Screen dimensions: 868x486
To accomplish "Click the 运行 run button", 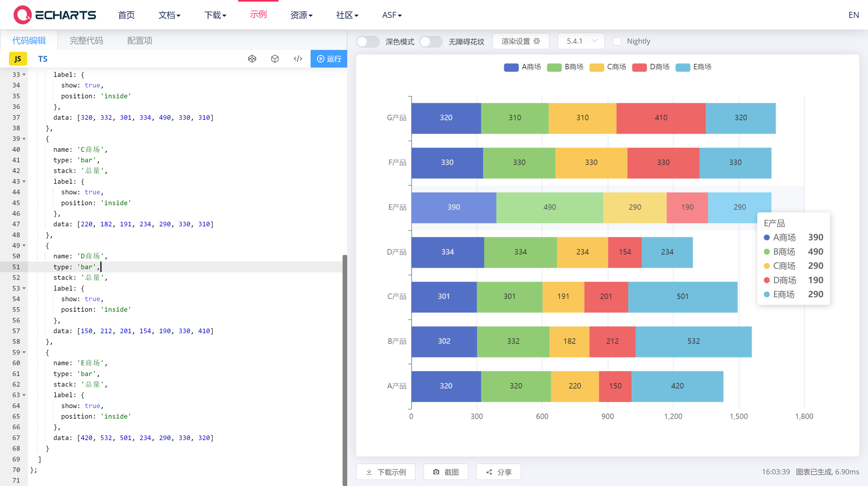I will 328,59.
